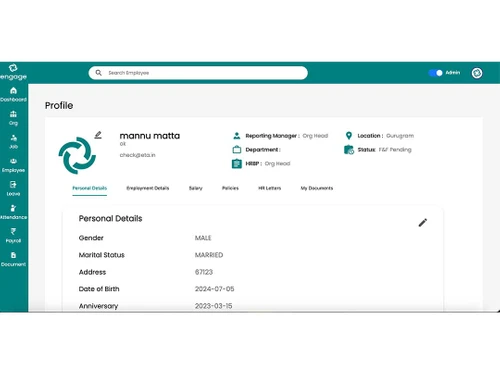Click the Address value 67123
This screenshot has height=375, width=500.
(204, 272)
